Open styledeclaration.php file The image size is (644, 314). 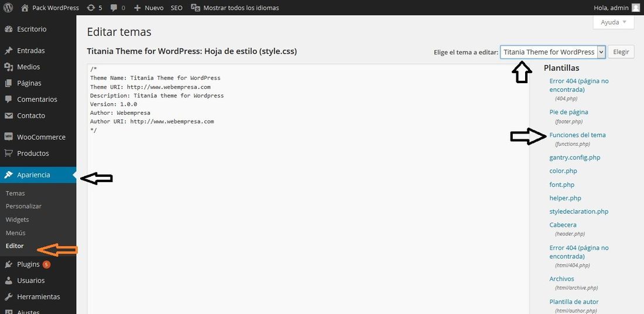tap(578, 211)
